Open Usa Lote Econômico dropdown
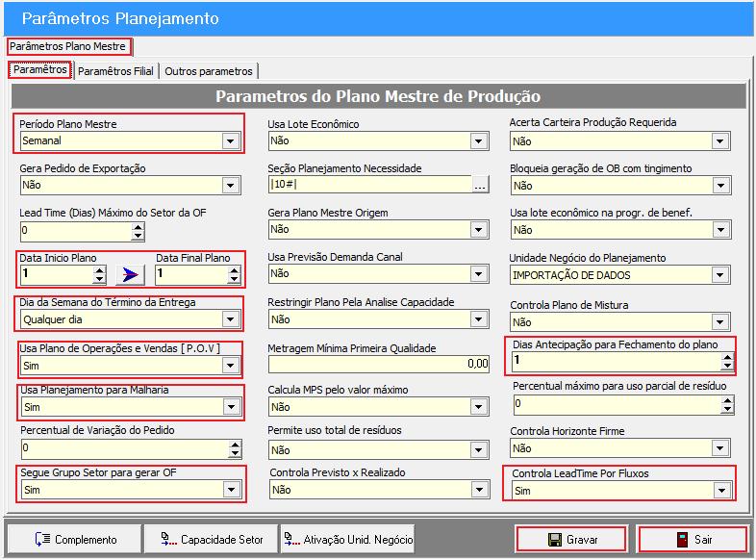The height and width of the screenshot is (560, 756). (x=479, y=141)
